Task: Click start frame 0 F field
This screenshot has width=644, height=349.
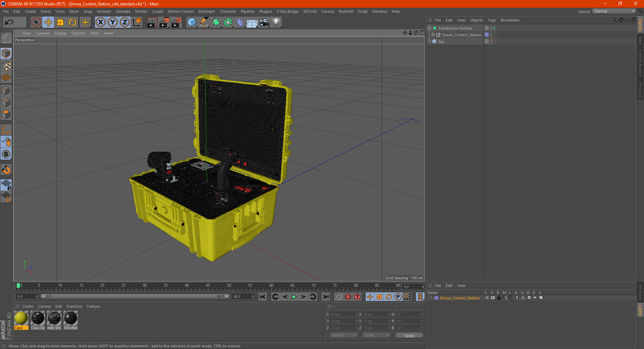Action: [27, 297]
